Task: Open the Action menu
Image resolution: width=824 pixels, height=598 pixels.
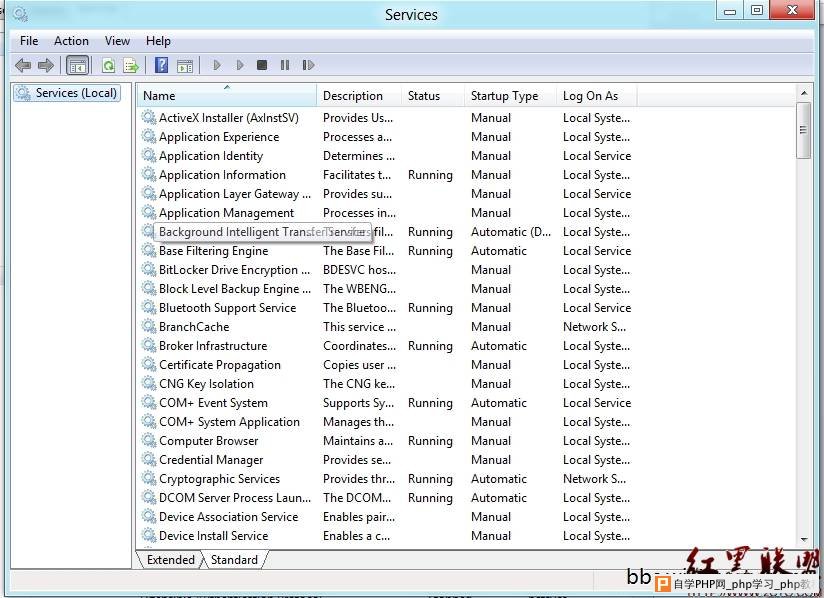Action: coord(71,41)
